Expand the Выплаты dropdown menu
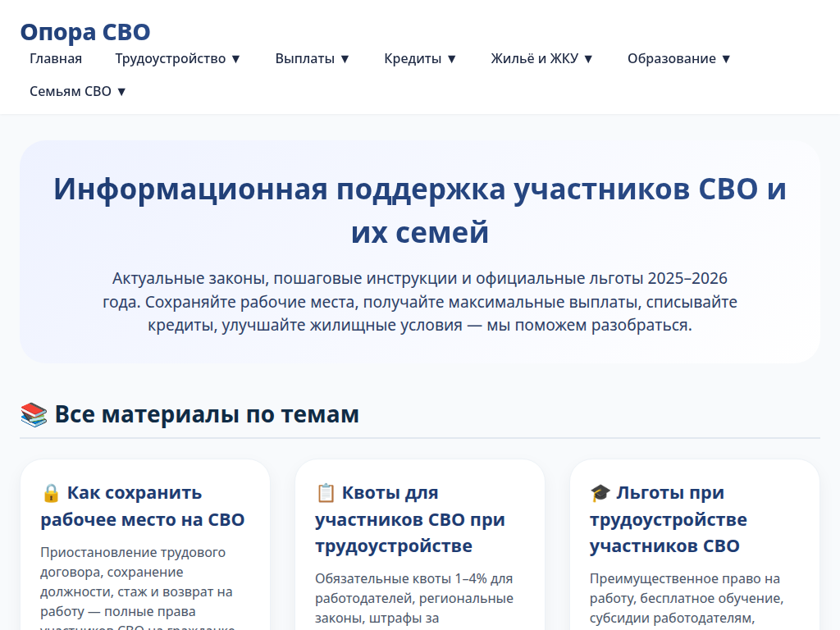The width and height of the screenshot is (840, 630). pyautogui.click(x=313, y=58)
